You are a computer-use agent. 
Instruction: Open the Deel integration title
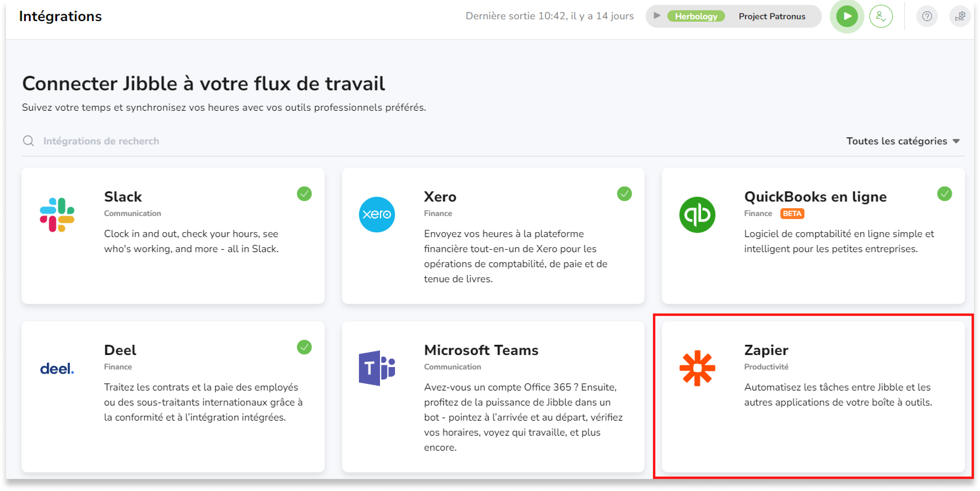click(x=120, y=350)
